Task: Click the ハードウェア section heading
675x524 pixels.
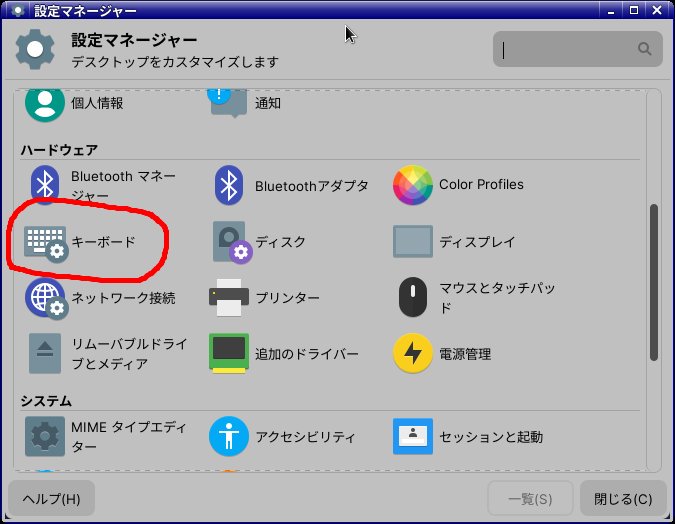Action: coord(59,150)
